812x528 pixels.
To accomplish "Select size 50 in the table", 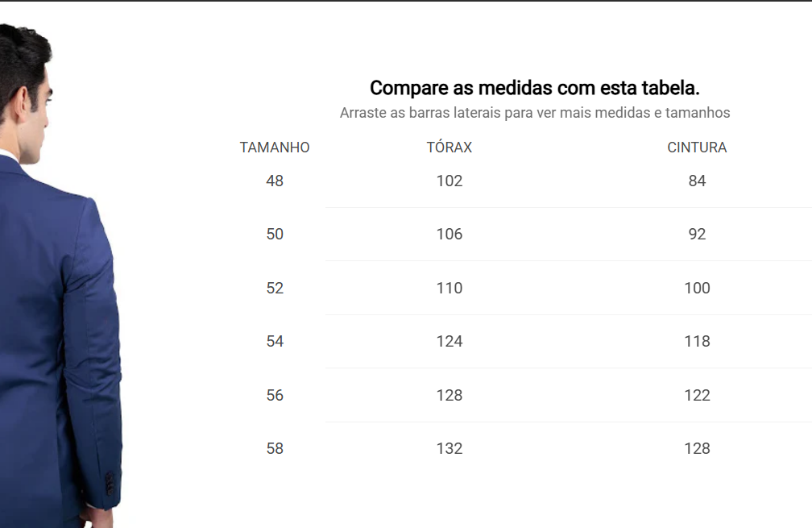I will [x=275, y=235].
